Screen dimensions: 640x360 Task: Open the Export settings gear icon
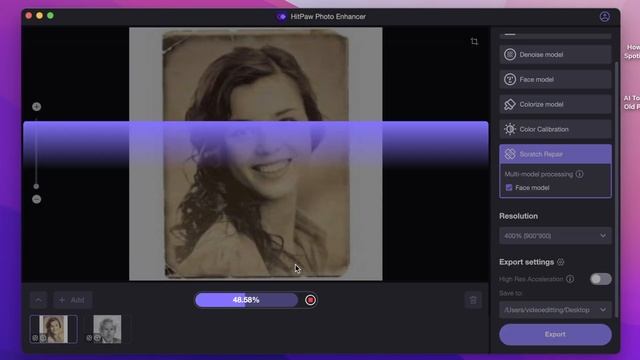pos(561,262)
